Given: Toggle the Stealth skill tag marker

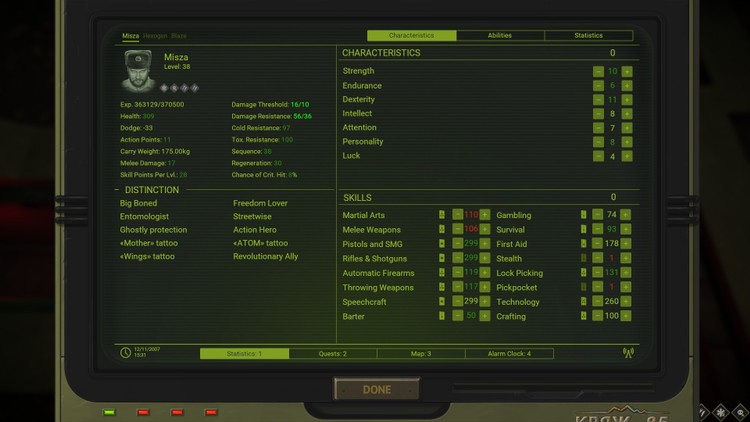Looking at the screenshot, I should coord(584,258).
